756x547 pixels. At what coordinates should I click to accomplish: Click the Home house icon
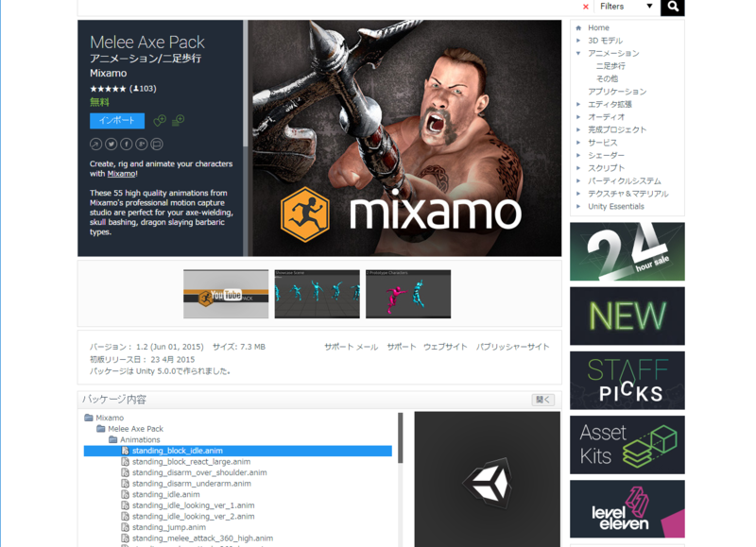(x=578, y=28)
